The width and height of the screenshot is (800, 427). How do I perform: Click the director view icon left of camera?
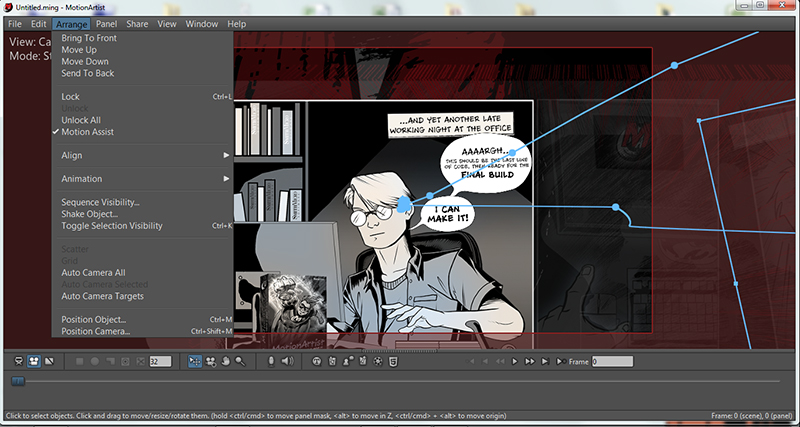click(17, 360)
